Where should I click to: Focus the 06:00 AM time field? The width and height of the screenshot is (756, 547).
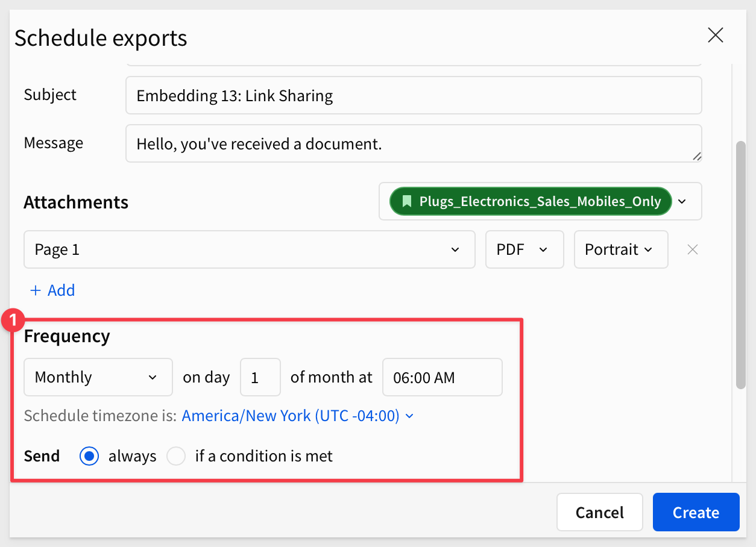[443, 377]
